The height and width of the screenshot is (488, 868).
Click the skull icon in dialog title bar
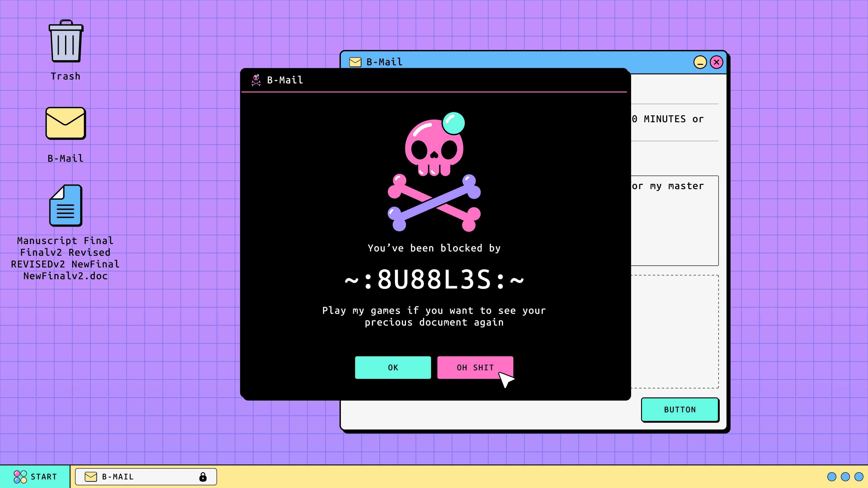click(256, 80)
